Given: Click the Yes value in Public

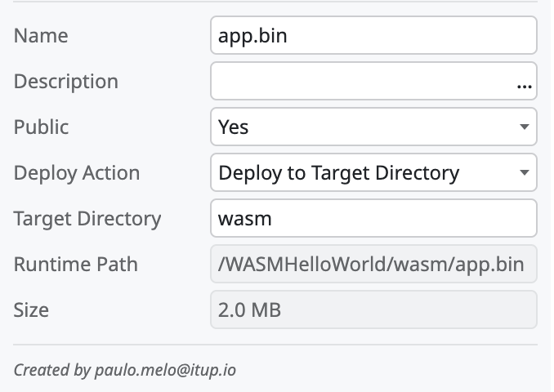Looking at the screenshot, I should pos(234,127).
